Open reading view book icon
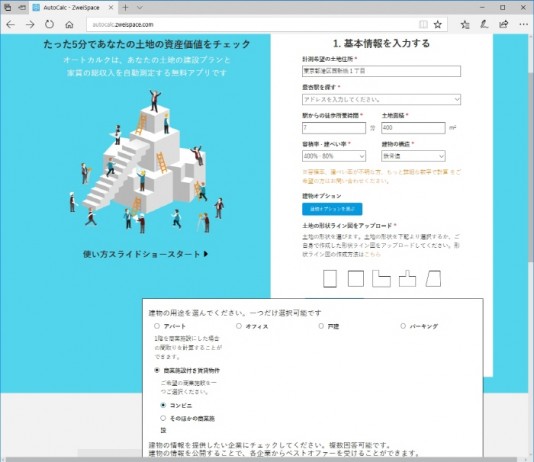 [x=423, y=25]
